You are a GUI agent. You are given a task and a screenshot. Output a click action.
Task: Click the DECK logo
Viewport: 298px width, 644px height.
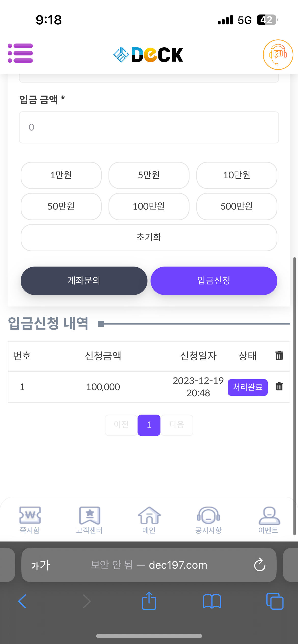click(x=148, y=55)
